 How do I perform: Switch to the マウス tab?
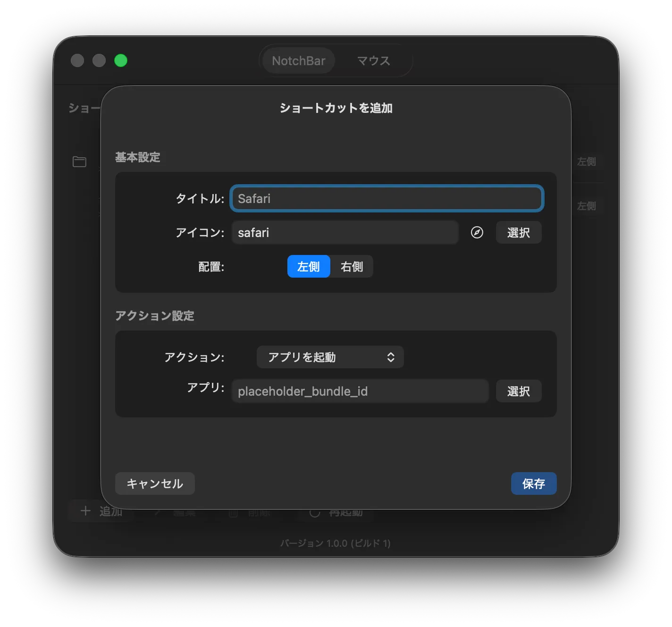[373, 61]
